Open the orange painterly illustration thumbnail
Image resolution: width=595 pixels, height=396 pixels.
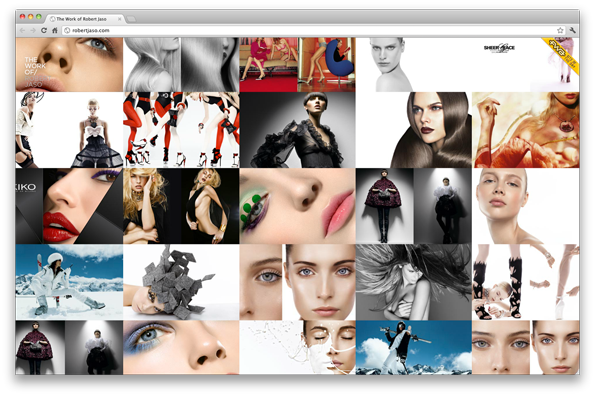[x=526, y=130]
